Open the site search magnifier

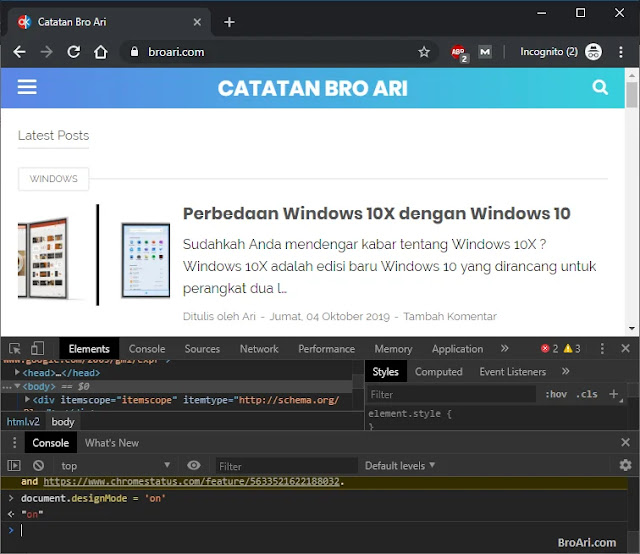600,87
